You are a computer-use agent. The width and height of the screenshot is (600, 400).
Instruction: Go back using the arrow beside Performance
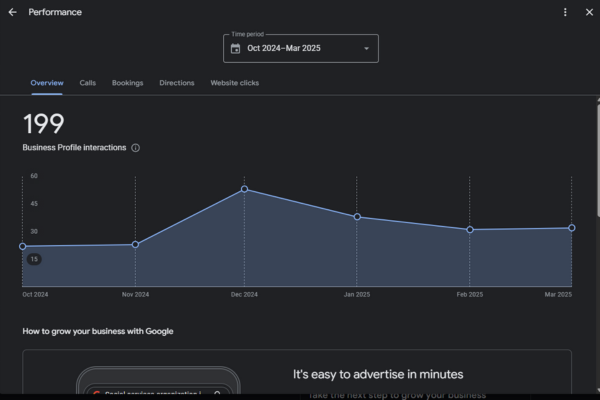[12, 12]
